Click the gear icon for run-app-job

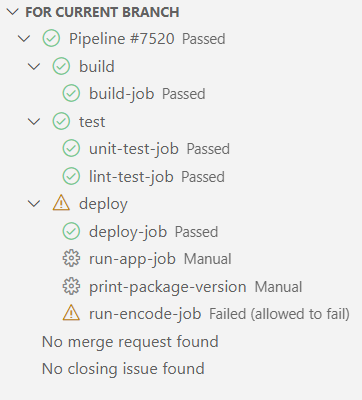coord(71,259)
